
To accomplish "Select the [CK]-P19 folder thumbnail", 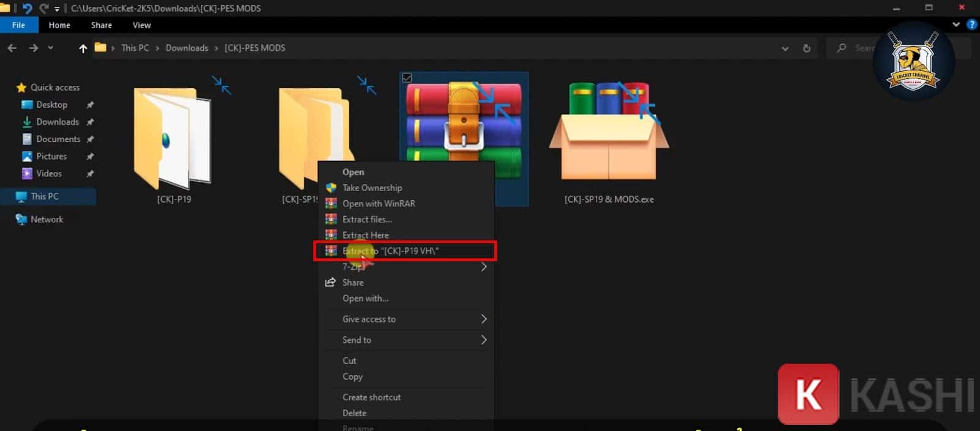I will (x=173, y=138).
